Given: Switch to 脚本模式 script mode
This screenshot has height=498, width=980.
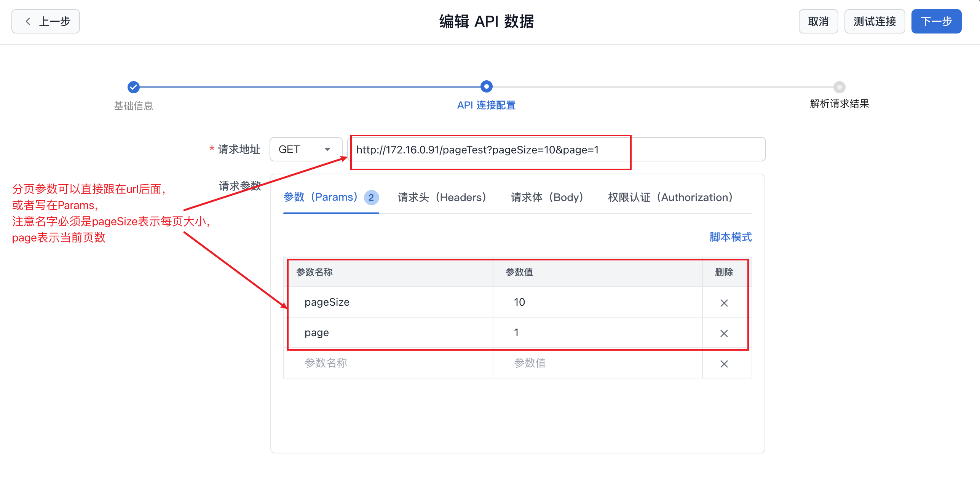Looking at the screenshot, I should point(730,237).
